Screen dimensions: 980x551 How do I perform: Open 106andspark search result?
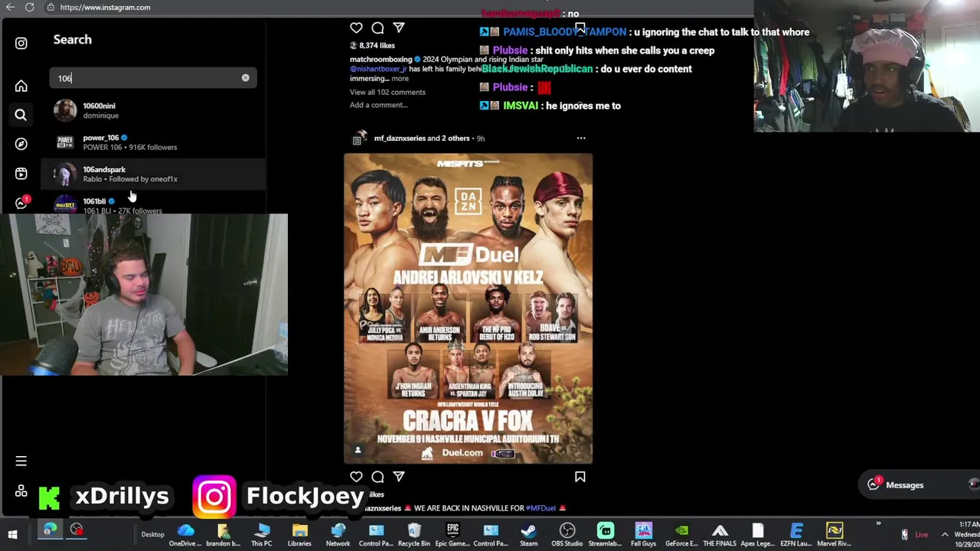[x=153, y=174]
